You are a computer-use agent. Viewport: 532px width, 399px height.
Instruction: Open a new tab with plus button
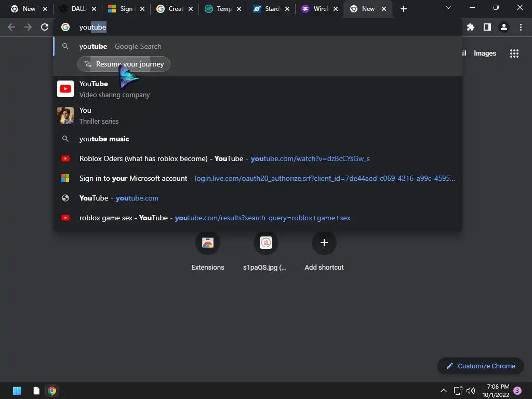click(x=403, y=9)
